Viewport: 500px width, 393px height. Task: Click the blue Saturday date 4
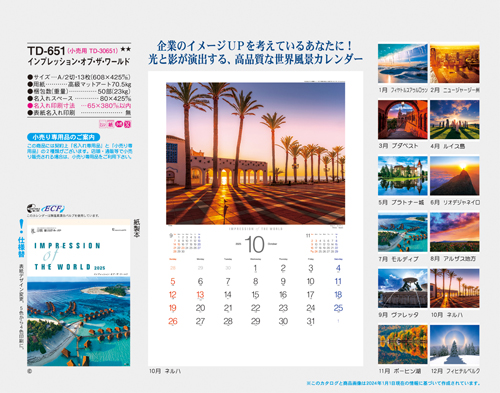(338, 268)
